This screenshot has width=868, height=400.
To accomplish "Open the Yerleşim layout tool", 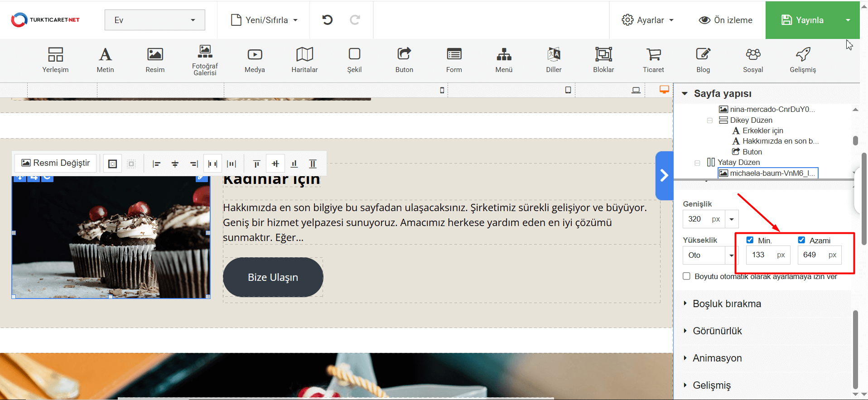I will (55, 60).
